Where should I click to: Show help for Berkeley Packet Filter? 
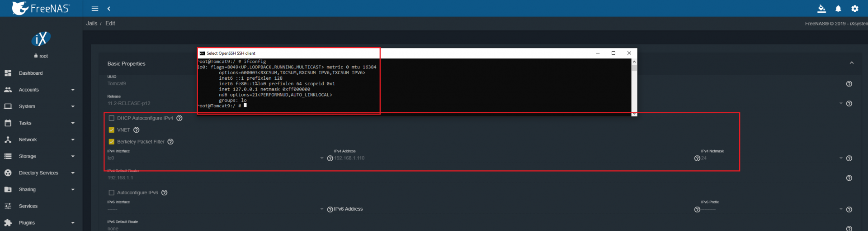coord(170,142)
